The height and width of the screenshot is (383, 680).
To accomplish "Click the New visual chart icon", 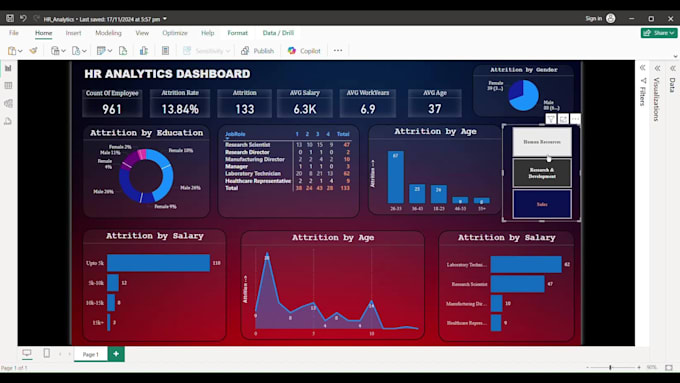I will 144,51.
